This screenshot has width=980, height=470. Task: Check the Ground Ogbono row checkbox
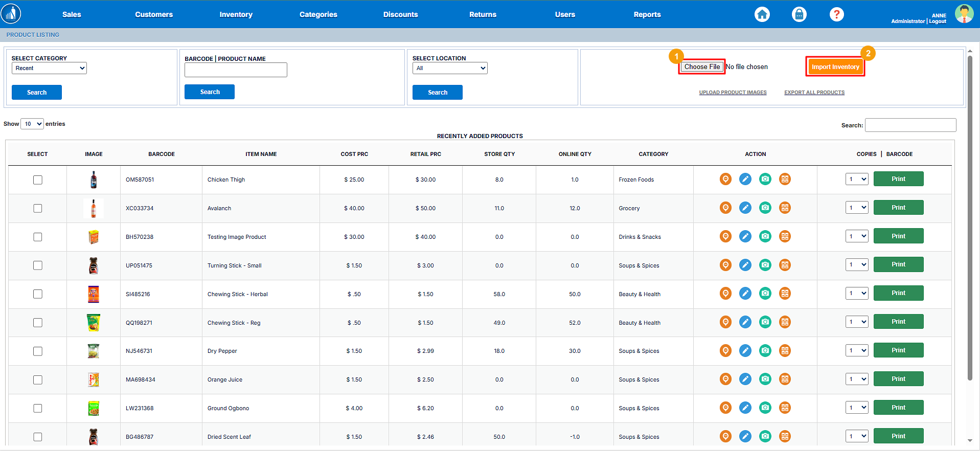tap(38, 408)
